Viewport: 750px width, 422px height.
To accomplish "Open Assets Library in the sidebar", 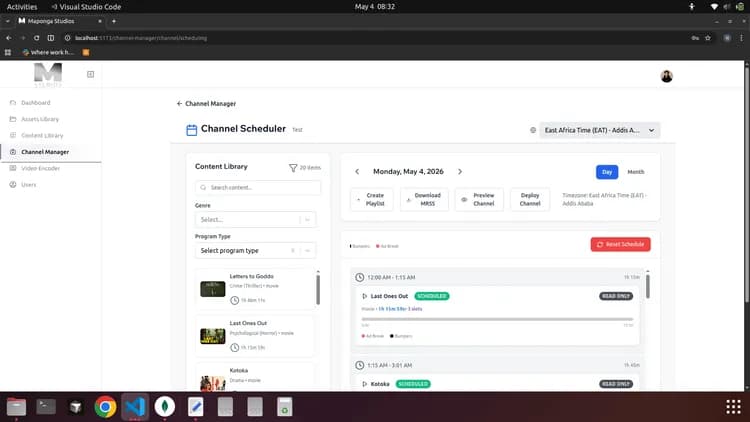I will tap(50, 119).
